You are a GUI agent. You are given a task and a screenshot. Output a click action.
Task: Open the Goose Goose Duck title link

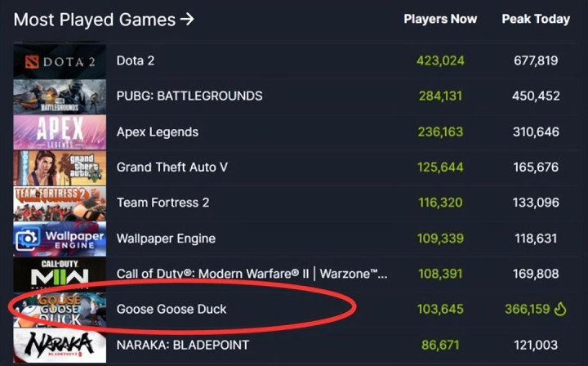click(171, 310)
